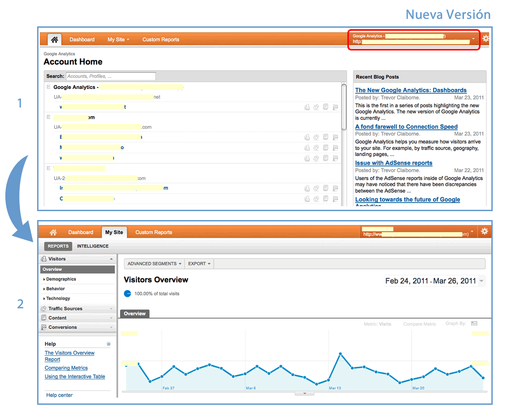Select Overview in the Visitors sidebar

click(77, 270)
